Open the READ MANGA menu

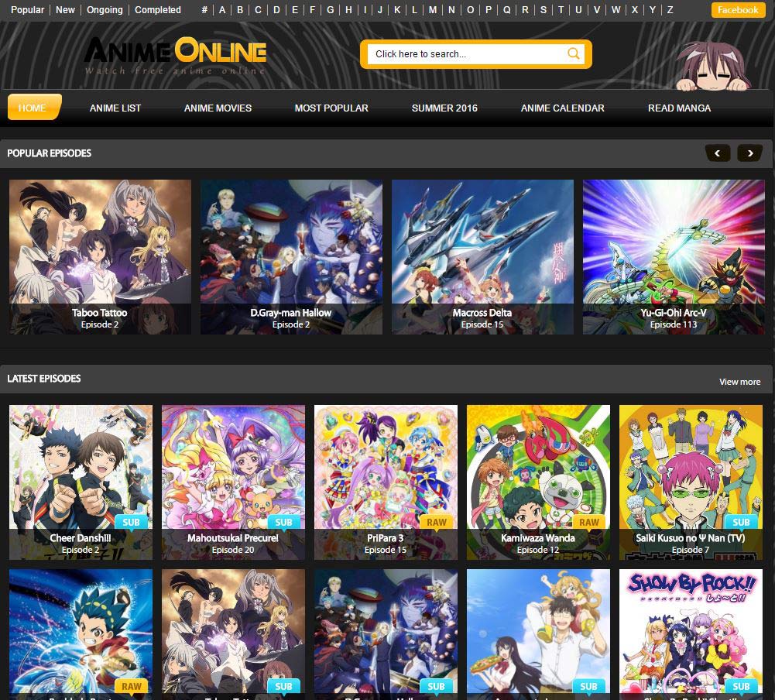pyautogui.click(x=679, y=108)
